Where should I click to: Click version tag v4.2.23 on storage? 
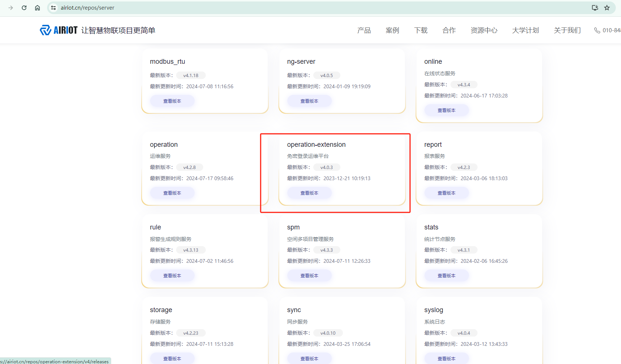pos(191,333)
